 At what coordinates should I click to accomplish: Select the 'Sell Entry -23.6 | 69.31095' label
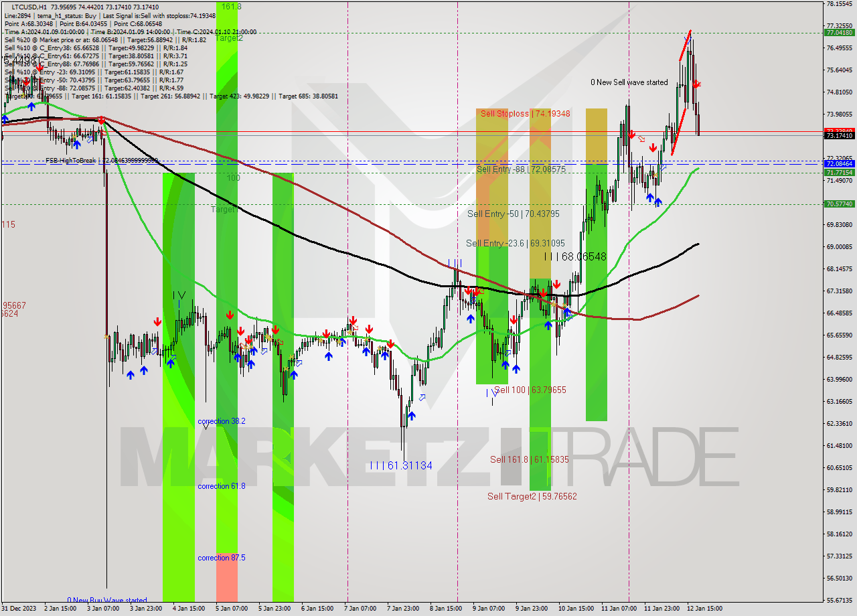(516, 243)
